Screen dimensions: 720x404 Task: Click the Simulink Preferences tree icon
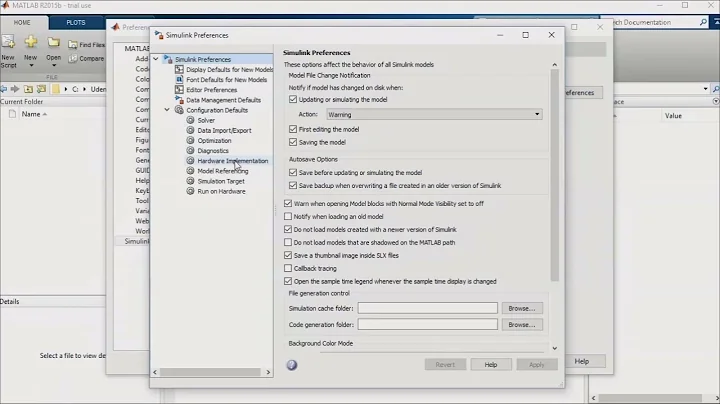pyautogui.click(x=168, y=59)
